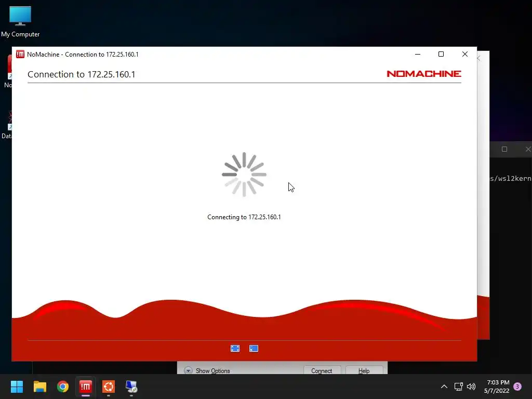Open the volume tray icon

coord(471,387)
